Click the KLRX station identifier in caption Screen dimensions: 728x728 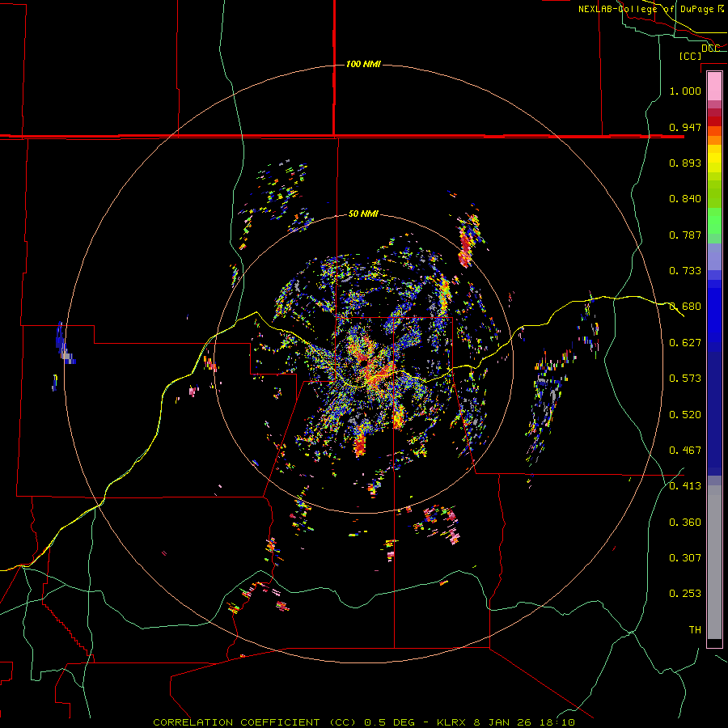452,722
